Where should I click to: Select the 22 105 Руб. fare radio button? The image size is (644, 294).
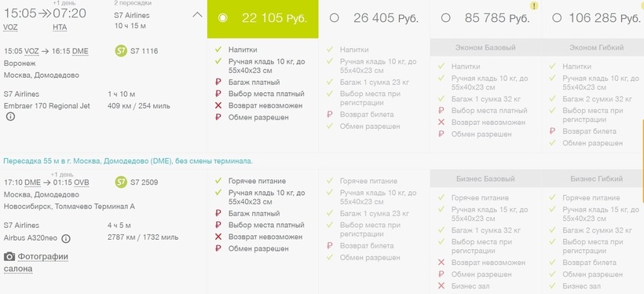click(x=222, y=18)
